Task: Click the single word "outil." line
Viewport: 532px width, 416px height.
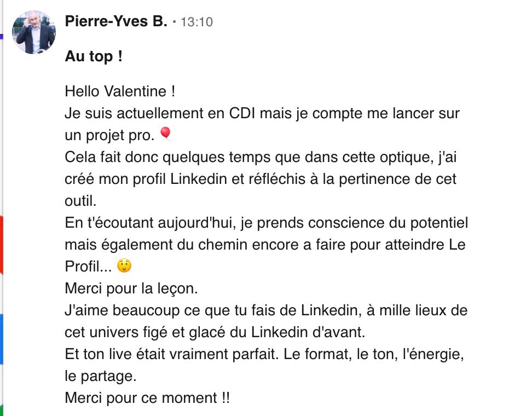Action: click(x=80, y=201)
